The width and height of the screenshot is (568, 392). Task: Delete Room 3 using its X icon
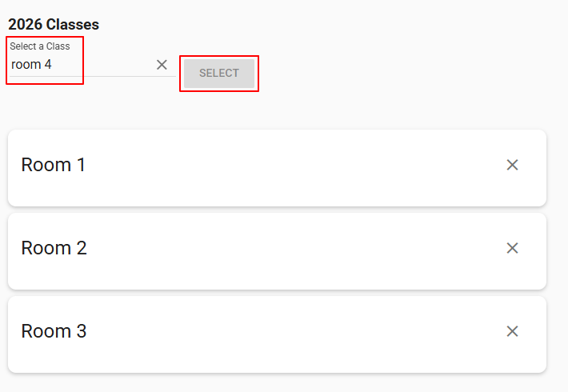[513, 331]
